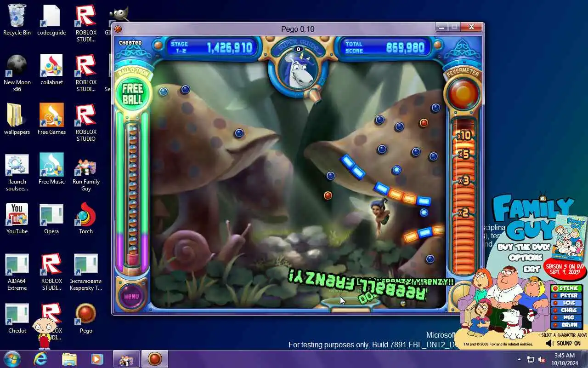Click the x2 multiplier on the Fevermeter

(x=463, y=213)
